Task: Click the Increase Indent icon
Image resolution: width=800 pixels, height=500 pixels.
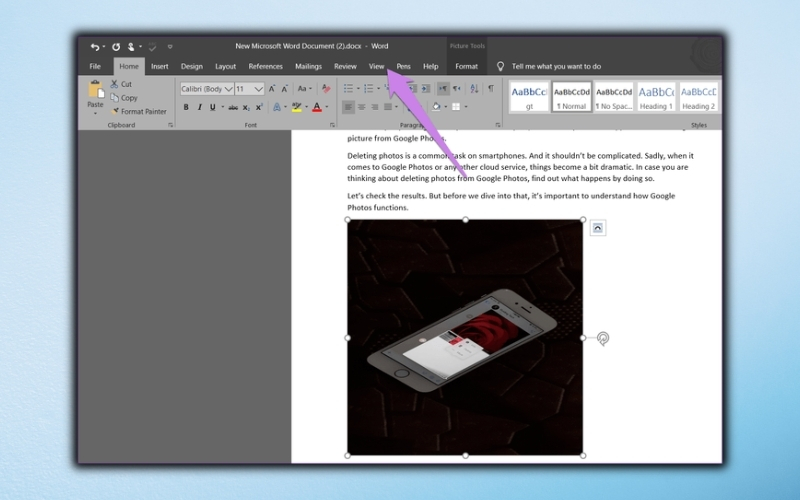Action: point(426,89)
